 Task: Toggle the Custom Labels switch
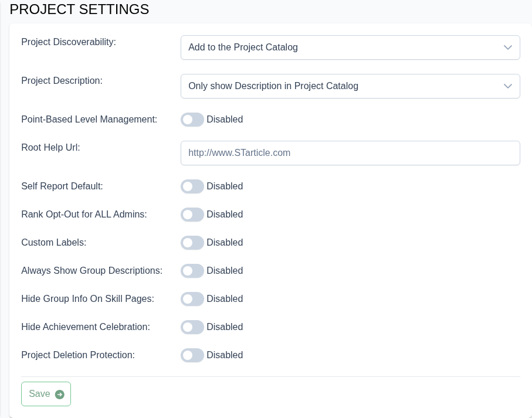(192, 243)
